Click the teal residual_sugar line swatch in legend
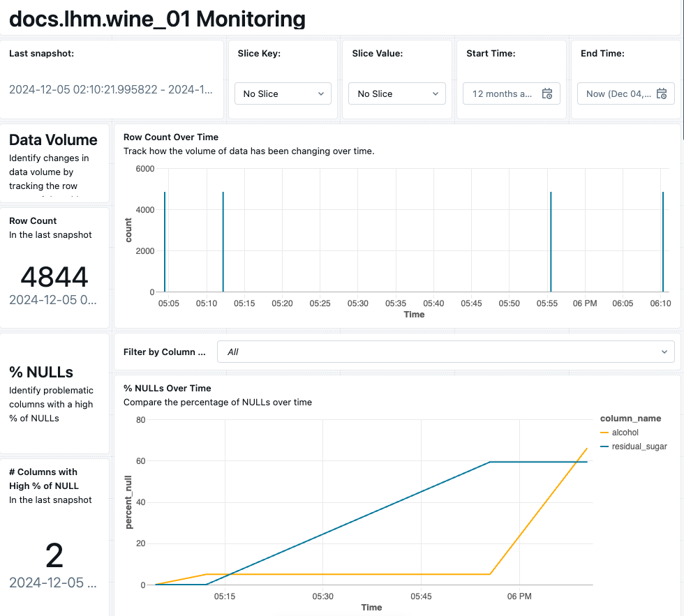The width and height of the screenshot is (684, 616). (x=604, y=446)
